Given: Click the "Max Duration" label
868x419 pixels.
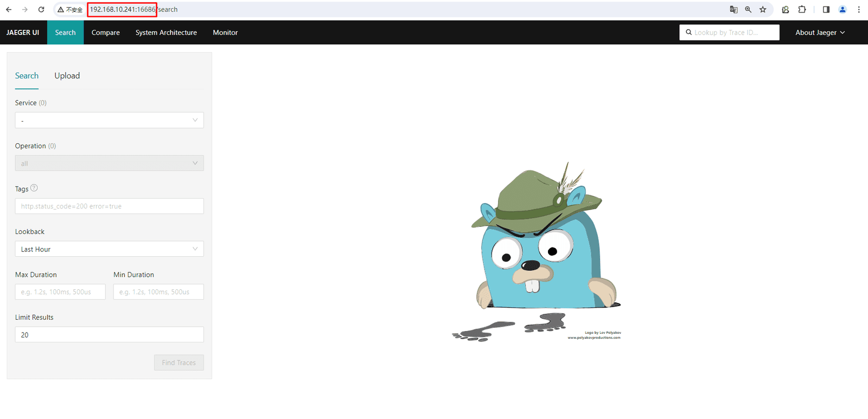Looking at the screenshot, I should (36, 275).
